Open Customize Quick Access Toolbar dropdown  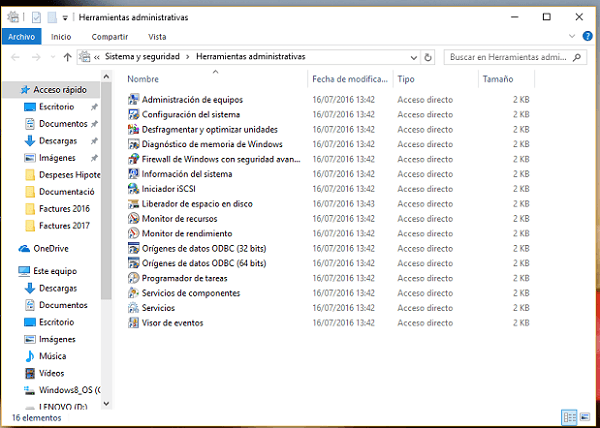[65, 18]
